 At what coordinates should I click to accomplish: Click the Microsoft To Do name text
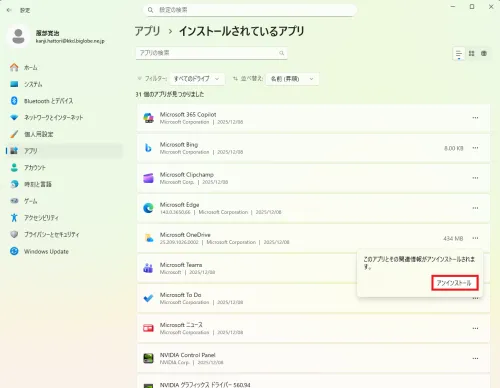[180, 295]
